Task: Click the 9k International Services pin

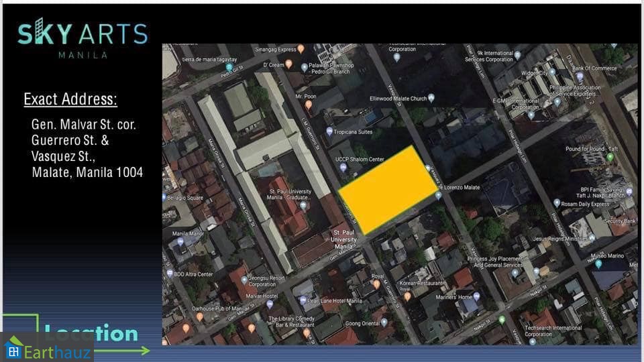Action: coord(518,55)
